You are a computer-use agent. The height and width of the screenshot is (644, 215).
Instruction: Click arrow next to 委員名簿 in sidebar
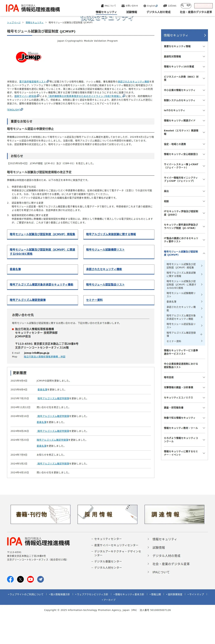click(x=202, y=301)
